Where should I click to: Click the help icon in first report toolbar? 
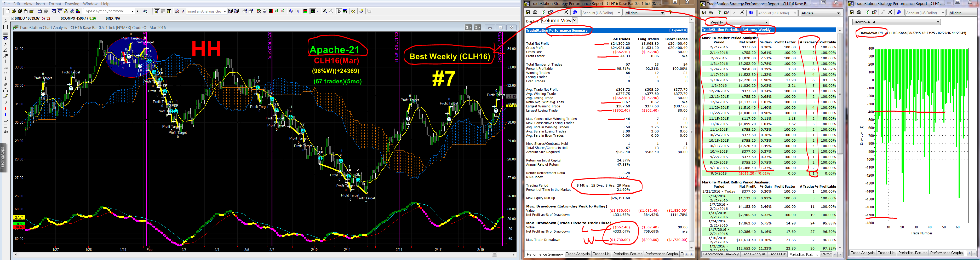point(670,13)
